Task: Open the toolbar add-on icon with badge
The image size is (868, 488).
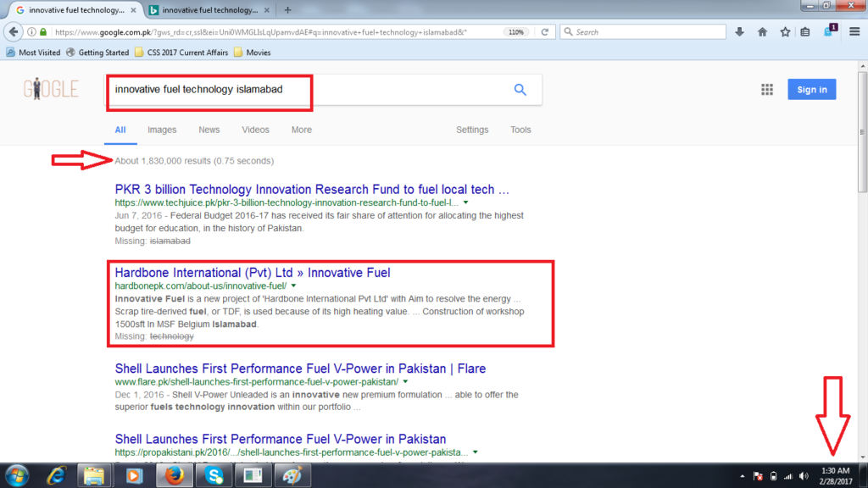Action: coord(830,31)
